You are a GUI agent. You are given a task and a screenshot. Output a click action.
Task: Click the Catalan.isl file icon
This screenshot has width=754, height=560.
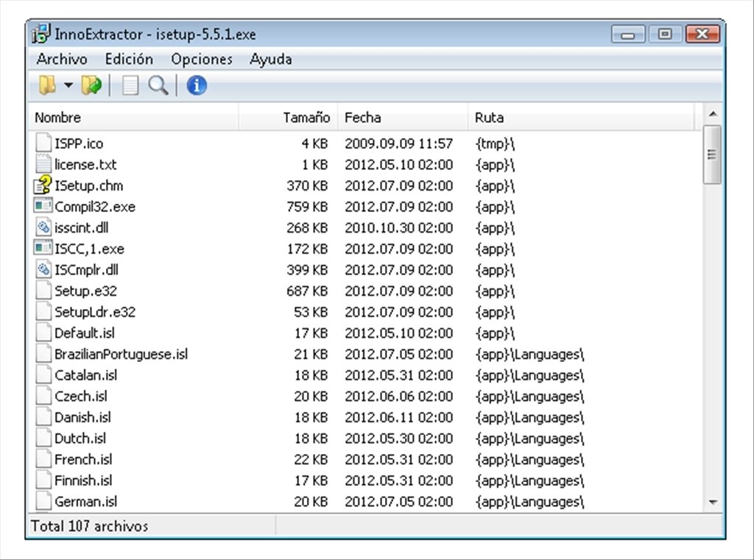(43, 375)
